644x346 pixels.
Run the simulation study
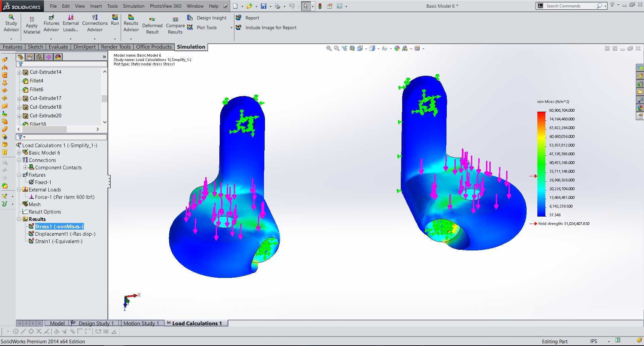pyautogui.click(x=115, y=20)
